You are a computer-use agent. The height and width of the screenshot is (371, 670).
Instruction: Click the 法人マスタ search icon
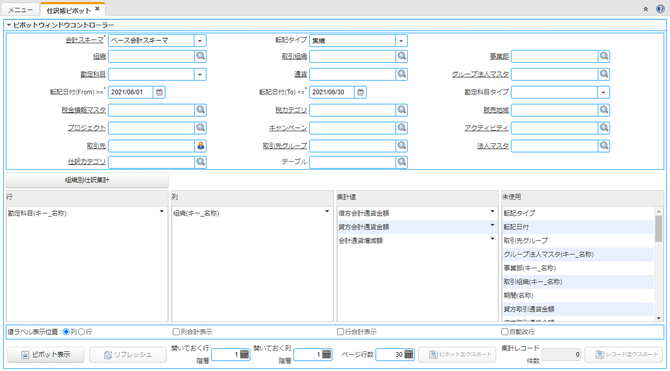(x=603, y=146)
